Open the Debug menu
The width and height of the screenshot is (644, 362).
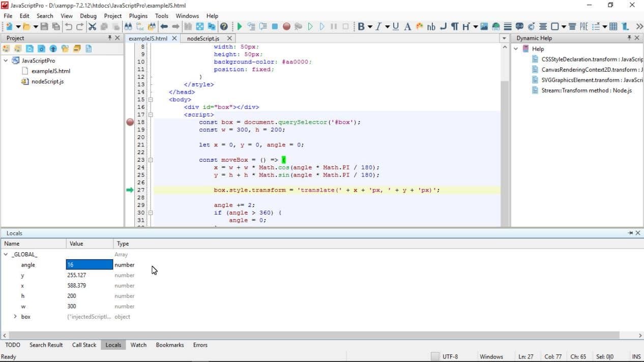tap(88, 16)
